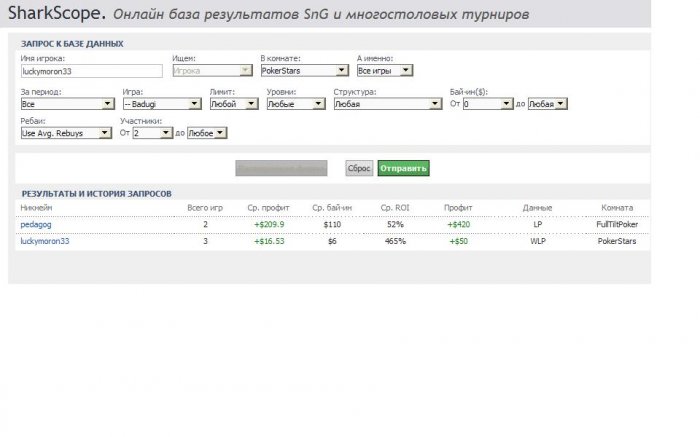Image resolution: width=700 pixels, height=437 pixels.
Task: Open the Badugi game dropdown
Action: [x=162, y=104]
